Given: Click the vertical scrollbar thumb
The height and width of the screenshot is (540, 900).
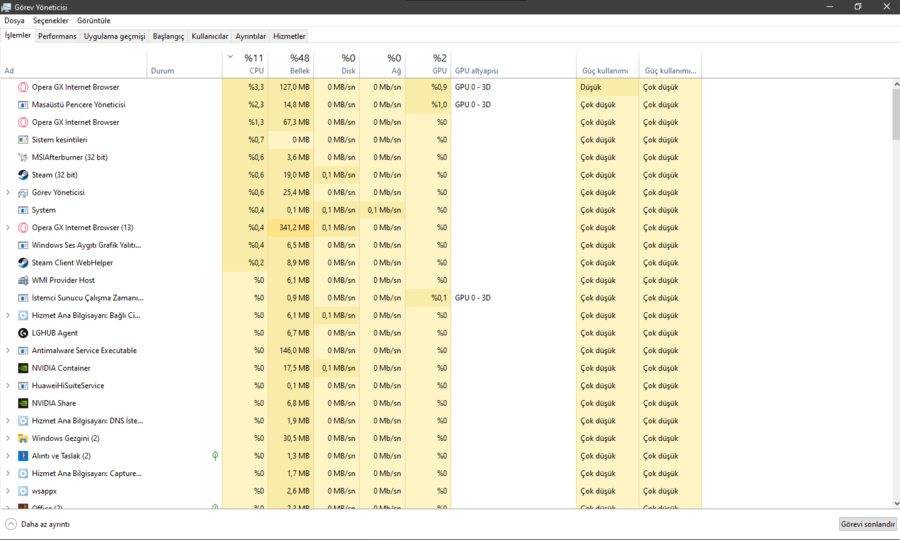Looking at the screenshot, I should click(896, 114).
